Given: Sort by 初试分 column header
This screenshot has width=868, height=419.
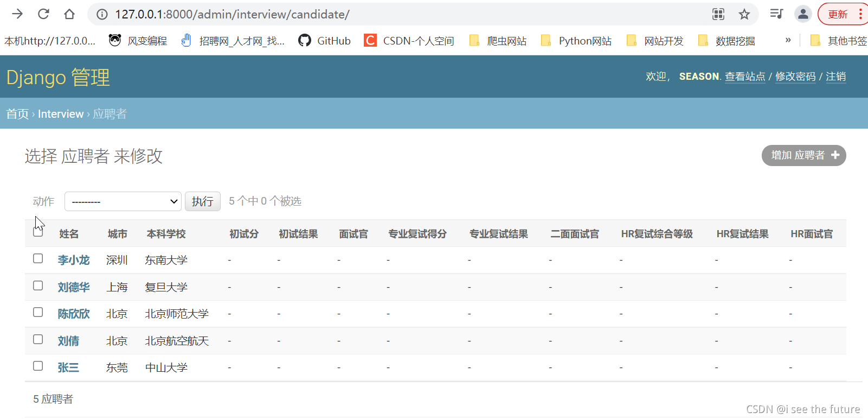Looking at the screenshot, I should pyautogui.click(x=244, y=234).
